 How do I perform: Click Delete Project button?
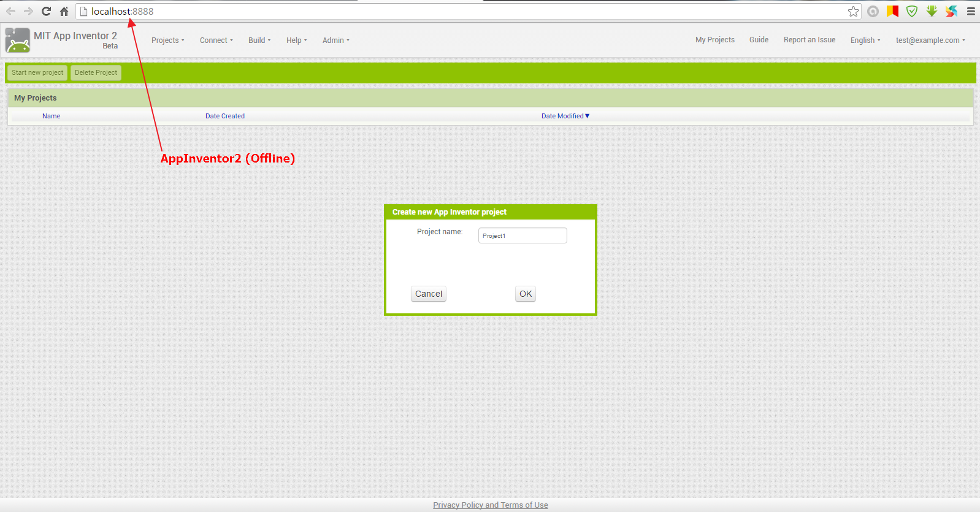tap(96, 72)
